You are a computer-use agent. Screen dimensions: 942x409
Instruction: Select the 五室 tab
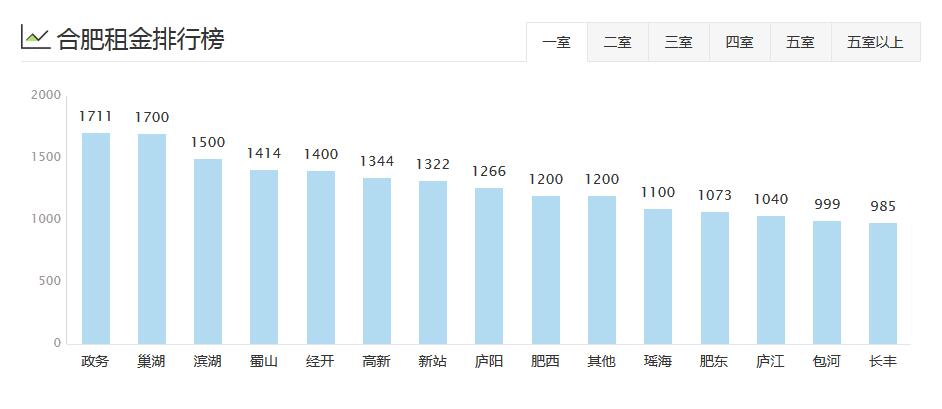[801, 42]
